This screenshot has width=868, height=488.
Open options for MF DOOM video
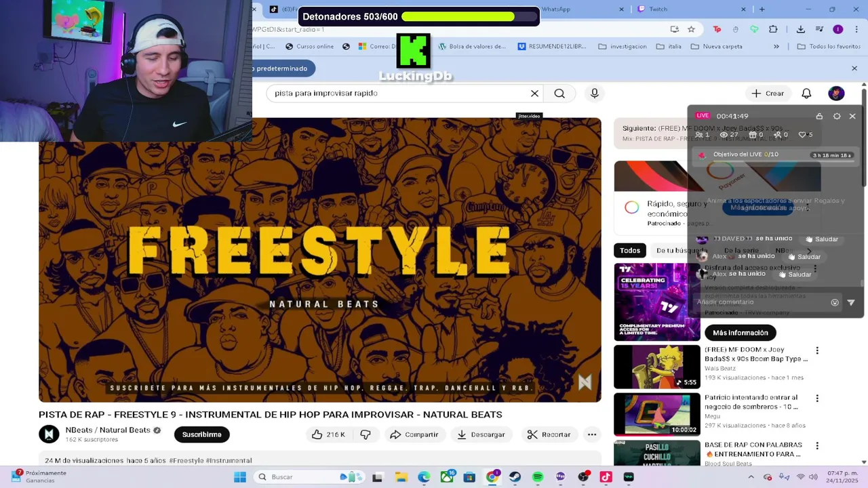pos(817,350)
